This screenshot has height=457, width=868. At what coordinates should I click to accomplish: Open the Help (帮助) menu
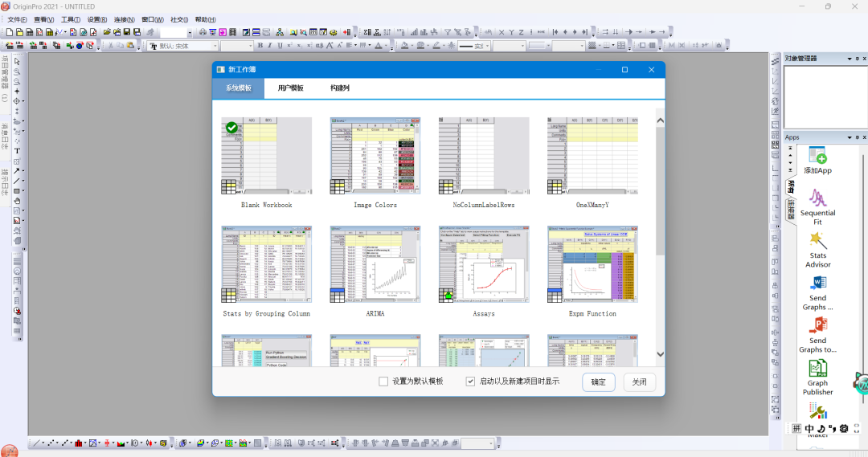tap(205, 19)
